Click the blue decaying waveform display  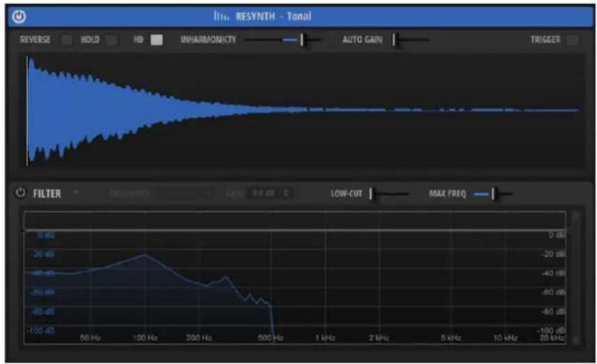click(303, 110)
